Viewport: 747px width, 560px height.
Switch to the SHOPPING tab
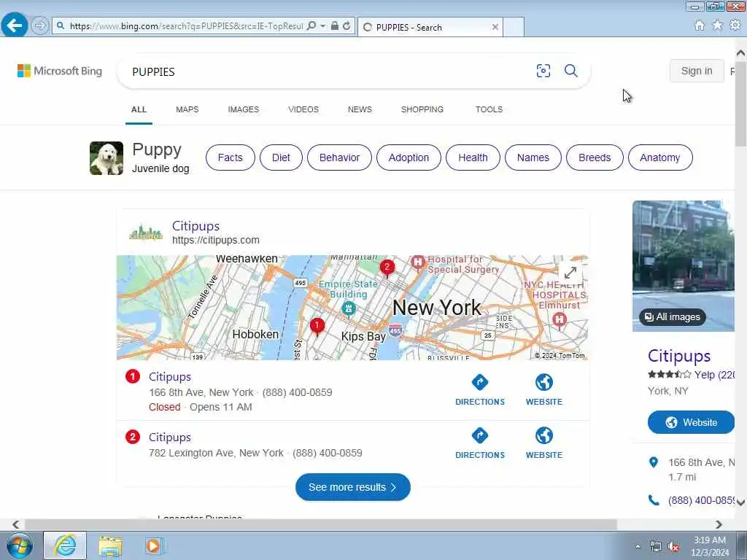[422, 109]
